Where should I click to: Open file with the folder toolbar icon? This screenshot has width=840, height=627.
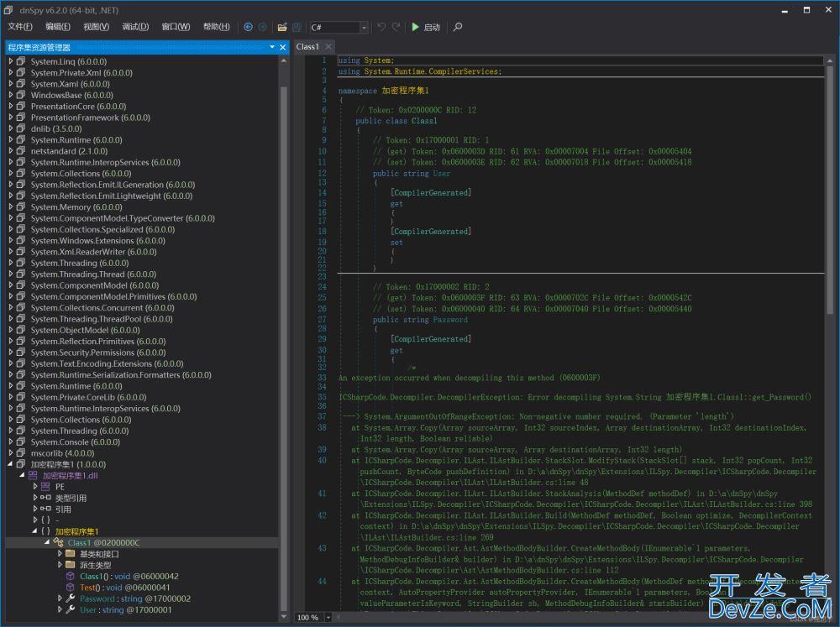(x=282, y=27)
